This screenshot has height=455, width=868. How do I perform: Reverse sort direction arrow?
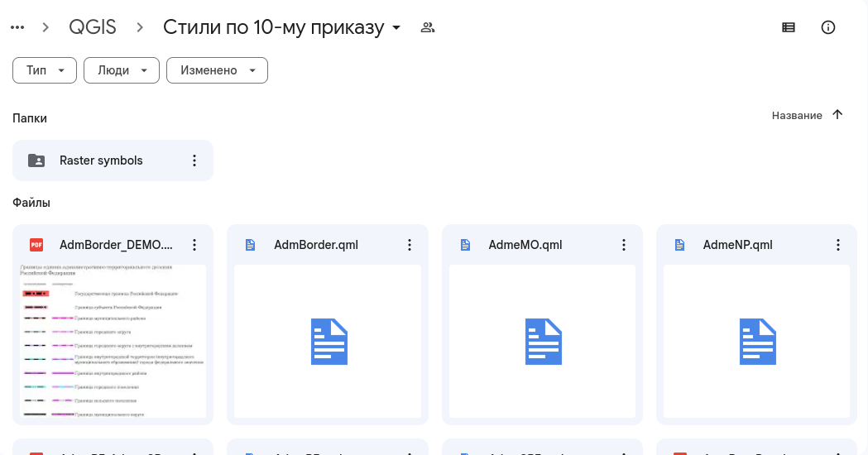[837, 115]
